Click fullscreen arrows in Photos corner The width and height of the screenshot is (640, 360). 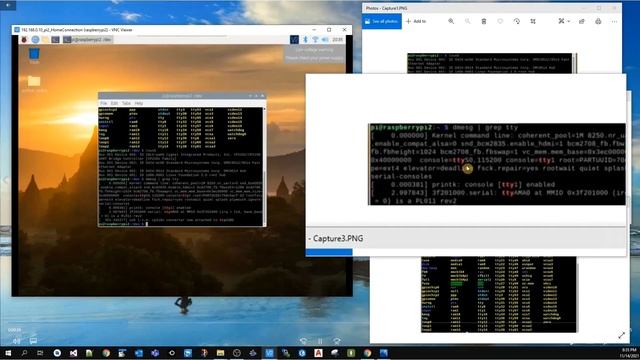click(621, 335)
